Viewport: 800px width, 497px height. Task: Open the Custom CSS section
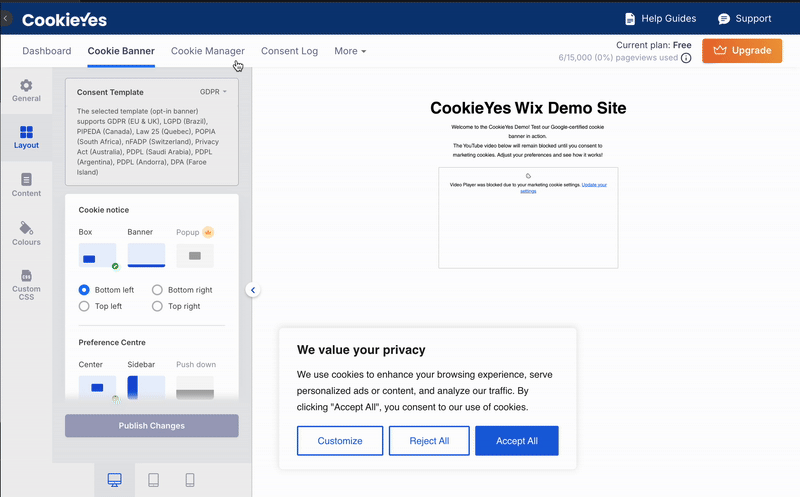(26, 285)
